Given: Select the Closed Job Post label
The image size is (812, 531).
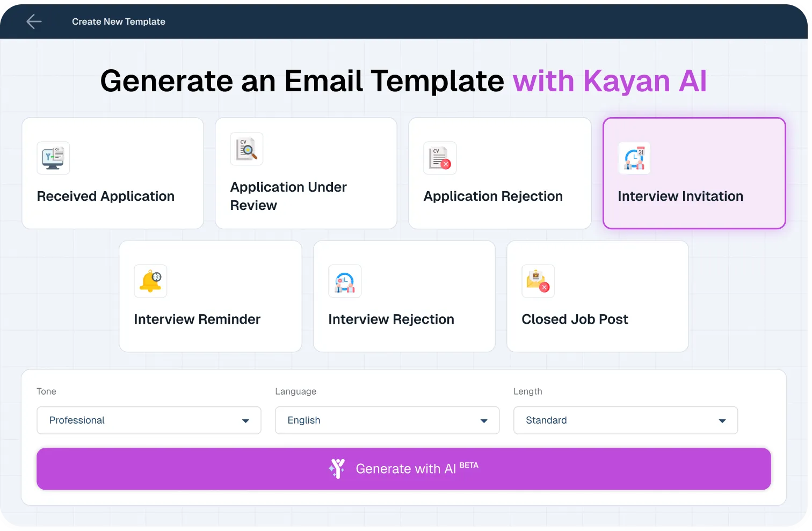Looking at the screenshot, I should click(575, 319).
